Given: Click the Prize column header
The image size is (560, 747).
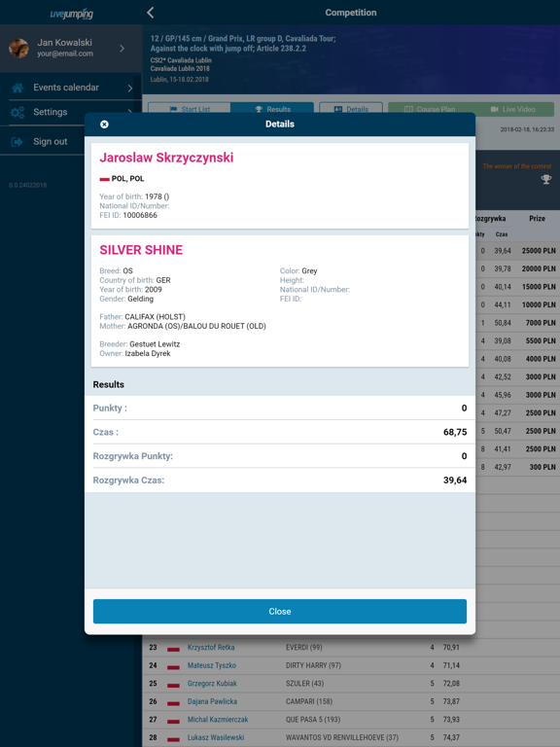Looking at the screenshot, I should click(x=537, y=219).
